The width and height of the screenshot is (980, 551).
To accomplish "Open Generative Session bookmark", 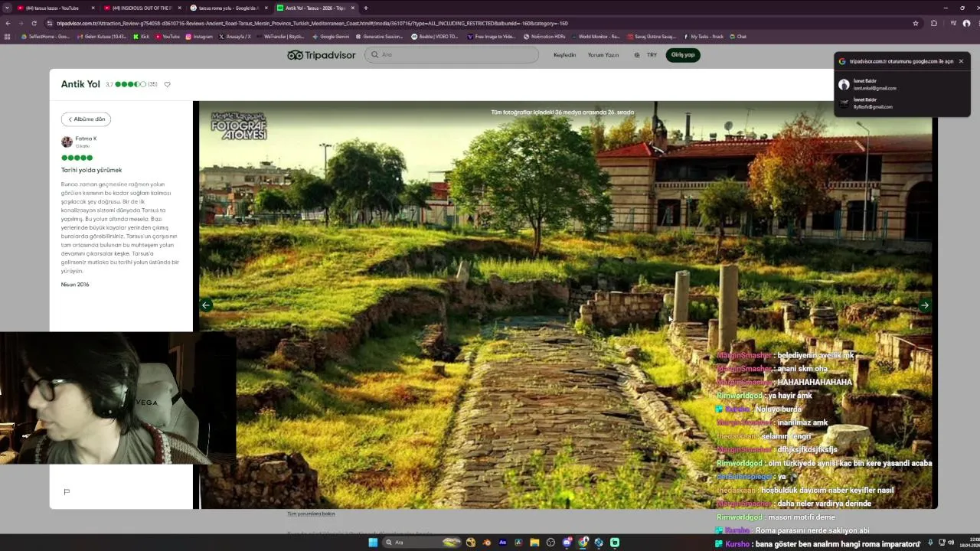I will click(379, 37).
